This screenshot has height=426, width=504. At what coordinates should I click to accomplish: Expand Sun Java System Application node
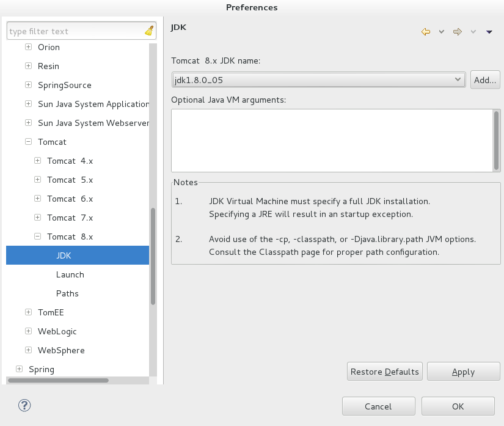28,104
